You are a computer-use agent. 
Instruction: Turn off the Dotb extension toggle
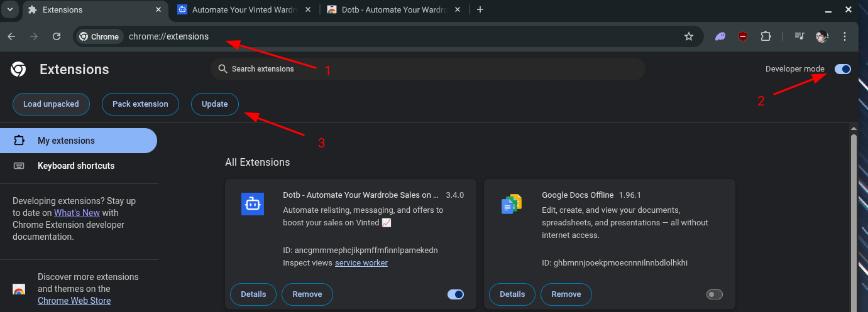tap(456, 294)
